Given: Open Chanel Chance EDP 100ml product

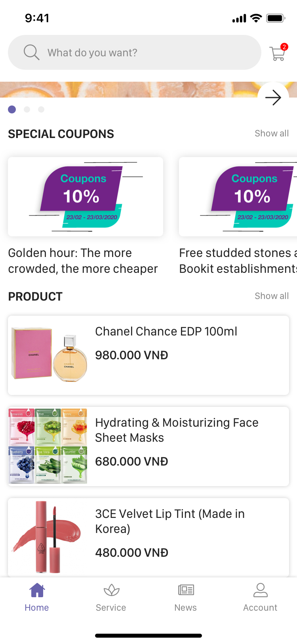Looking at the screenshot, I should (x=148, y=355).
